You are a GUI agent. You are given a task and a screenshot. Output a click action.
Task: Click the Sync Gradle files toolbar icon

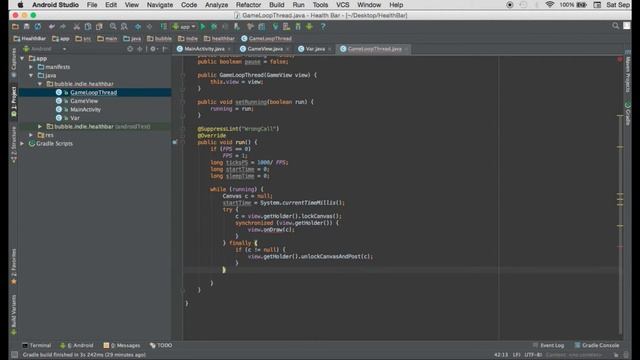pyautogui.click(x=276, y=27)
